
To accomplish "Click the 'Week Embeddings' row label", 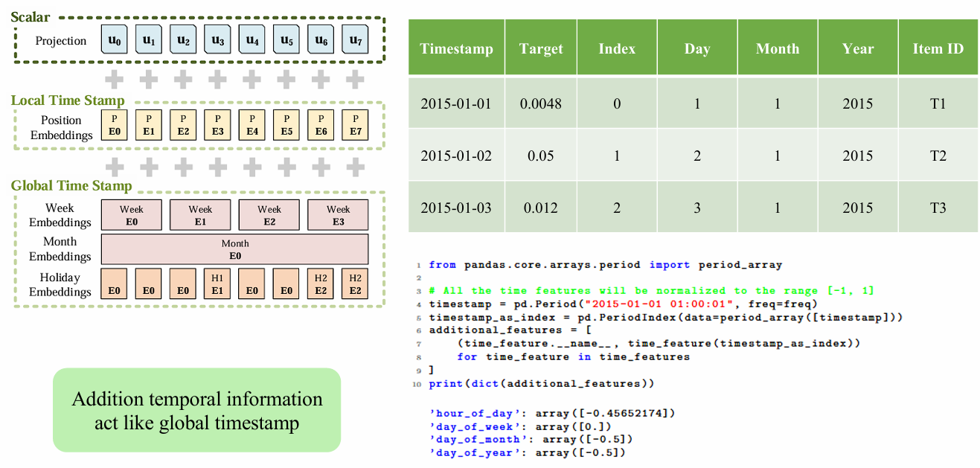I will click(x=60, y=215).
